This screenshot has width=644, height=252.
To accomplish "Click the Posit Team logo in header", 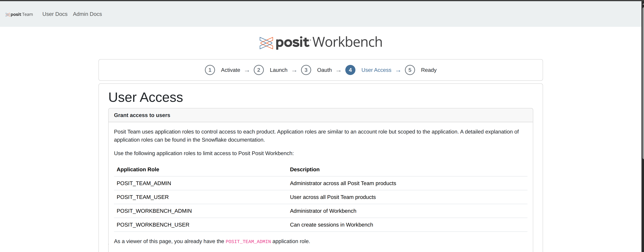I will tap(19, 14).
